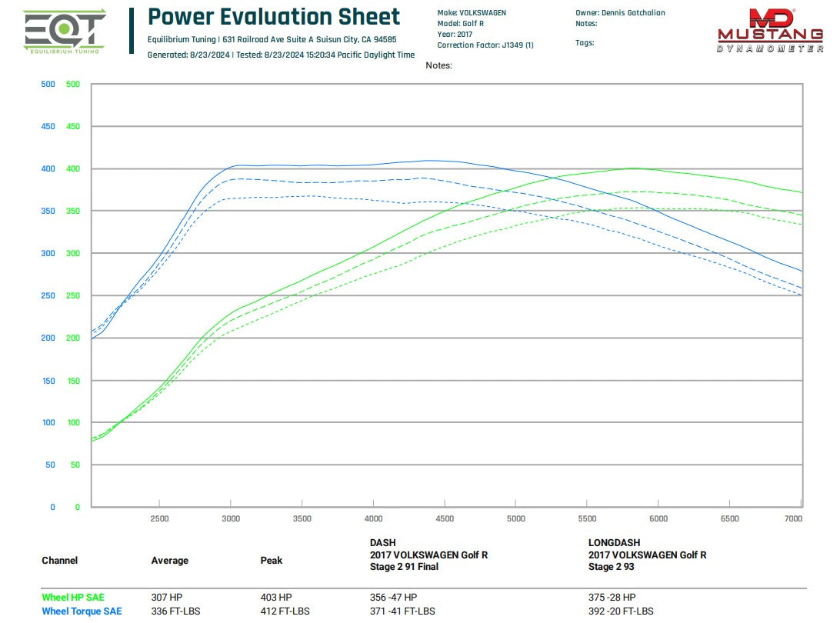Click the Model: Golf R field
The height and width of the screenshot is (623, 840).
click(x=461, y=24)
